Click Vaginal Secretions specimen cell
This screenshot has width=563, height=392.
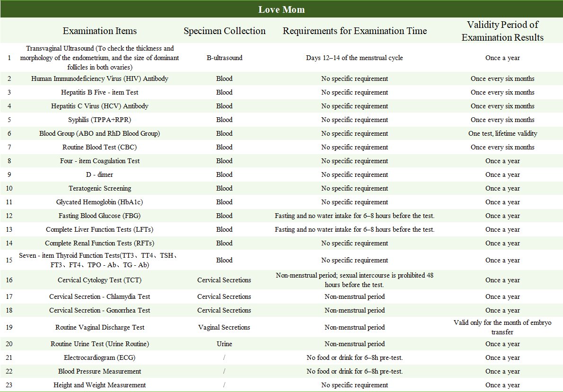tap(224, 327)
